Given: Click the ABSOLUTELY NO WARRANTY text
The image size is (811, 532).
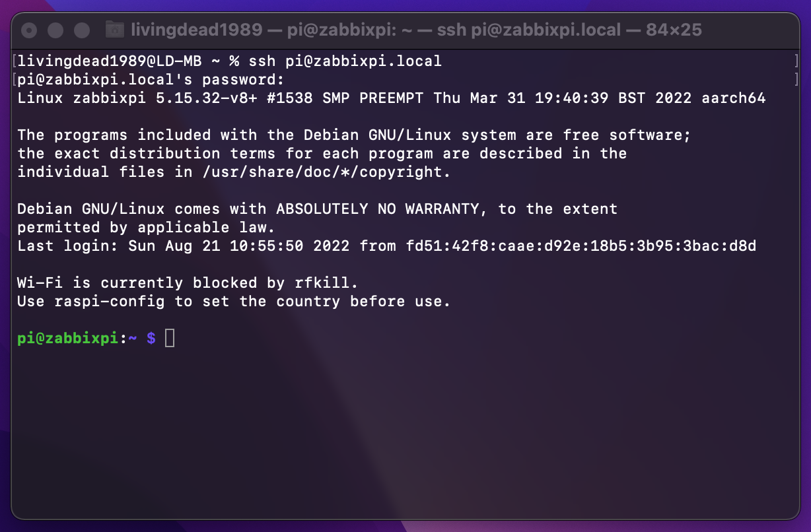Looking at the screenshot, I should [x=378, y=209].
